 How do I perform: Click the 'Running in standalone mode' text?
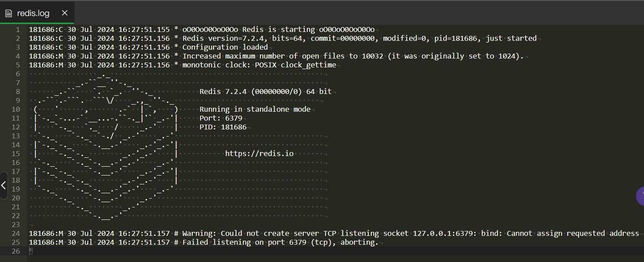(x=255, y=109)
